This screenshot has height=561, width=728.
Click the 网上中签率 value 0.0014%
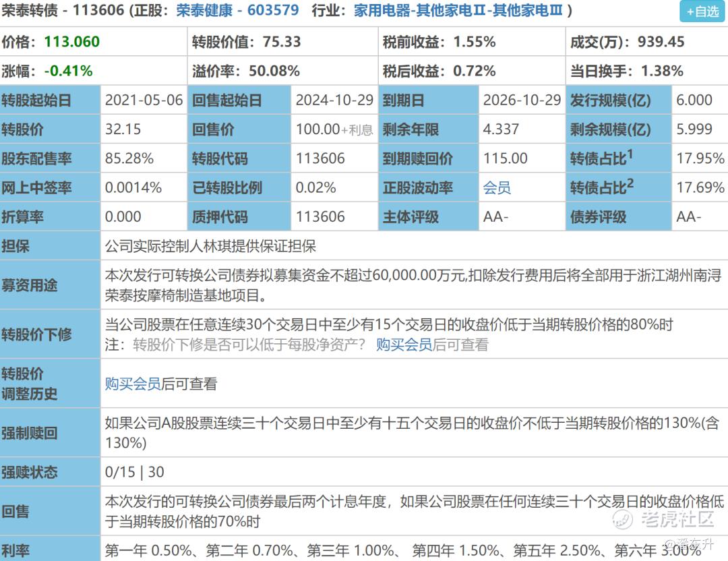coord(133,187)
